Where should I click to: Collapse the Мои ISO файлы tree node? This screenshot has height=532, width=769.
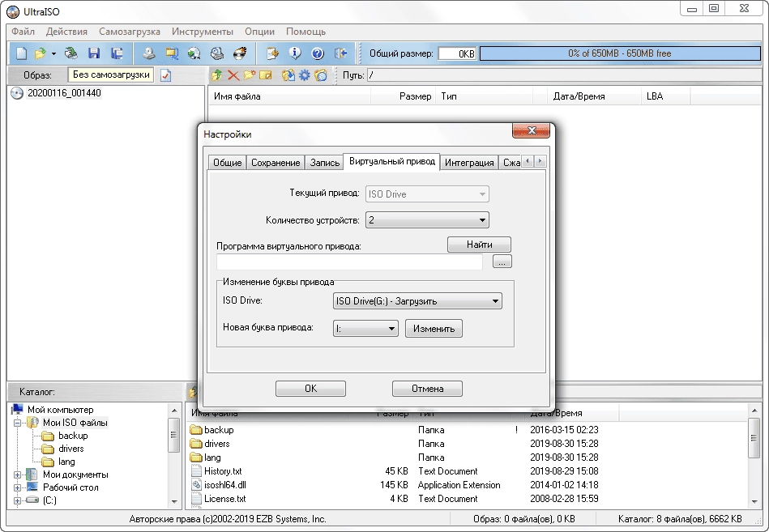(x=17, y=423)
